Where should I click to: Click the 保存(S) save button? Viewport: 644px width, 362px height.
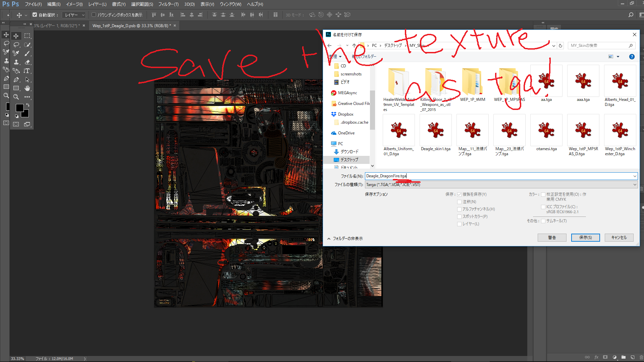[x=585, y=238]
